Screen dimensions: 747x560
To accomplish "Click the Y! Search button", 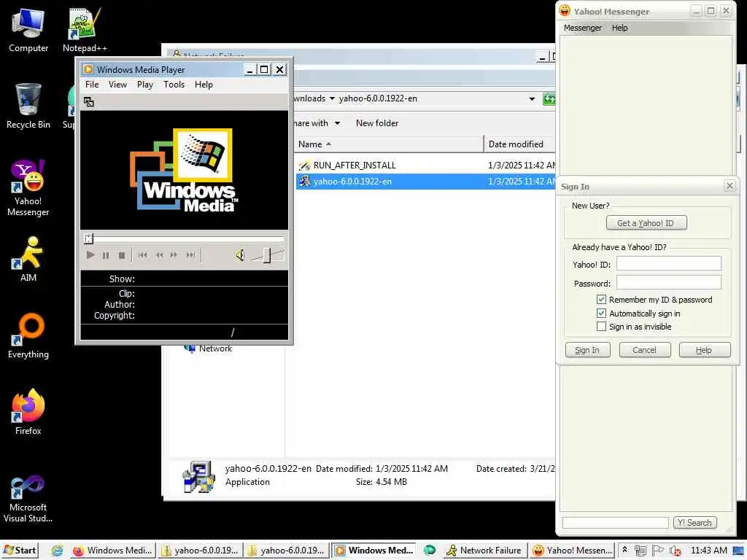I will (x=694, y=523).
